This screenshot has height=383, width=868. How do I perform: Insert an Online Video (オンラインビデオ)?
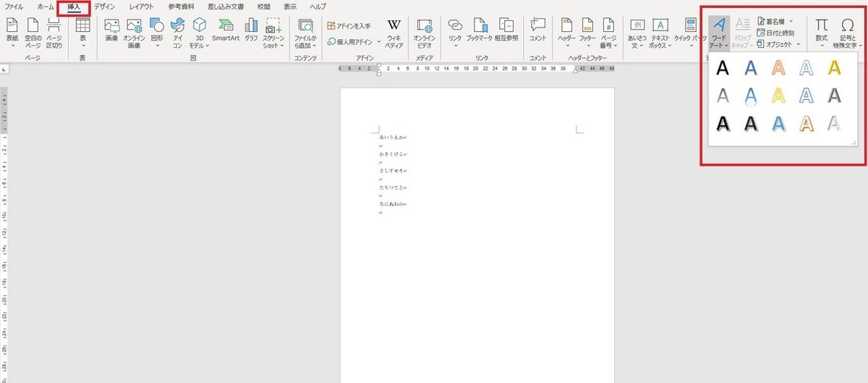point(425,33)
